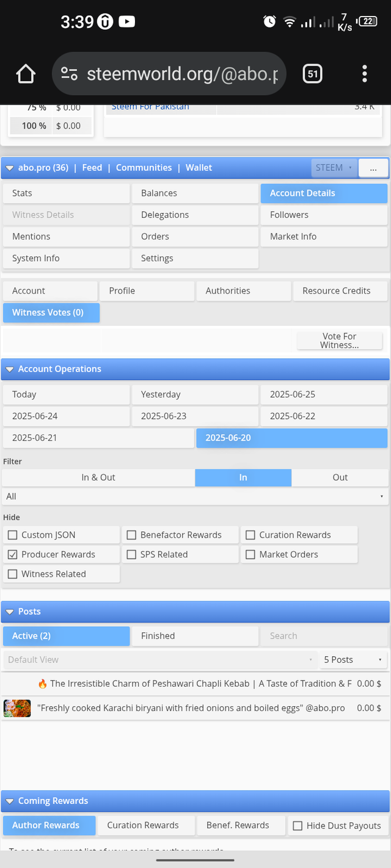Tap the browser home icon
Viewport: 391px width, 868px height.
26,74
